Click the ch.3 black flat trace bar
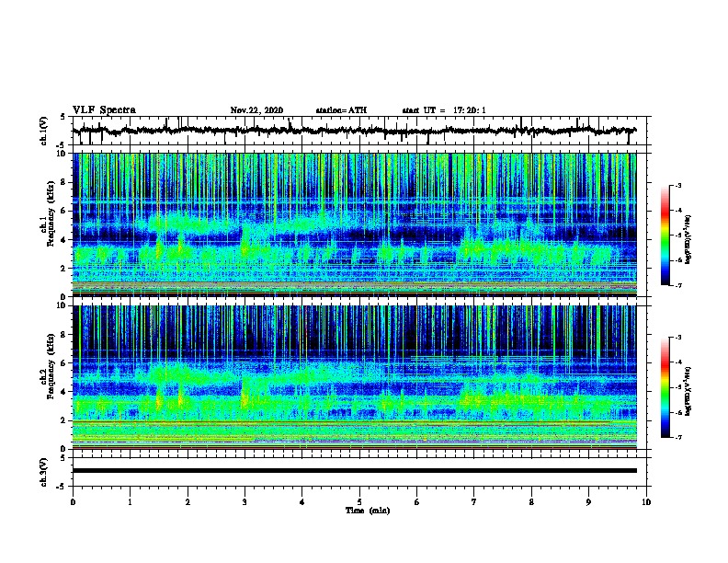The width and height of the screenshot is (728, 563). pyautogui.click(x=354, y=471)
